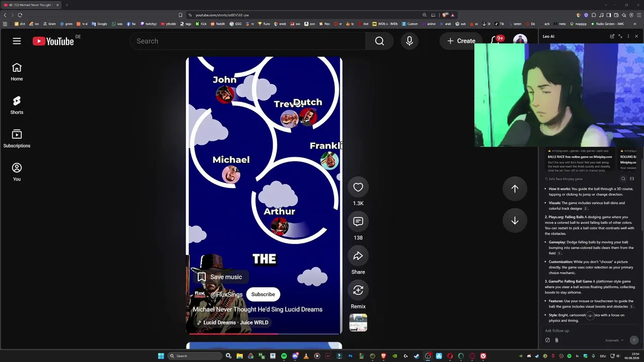Share this Short
Viewport: 644px width, 362px height.
click(x=358, y=256)
